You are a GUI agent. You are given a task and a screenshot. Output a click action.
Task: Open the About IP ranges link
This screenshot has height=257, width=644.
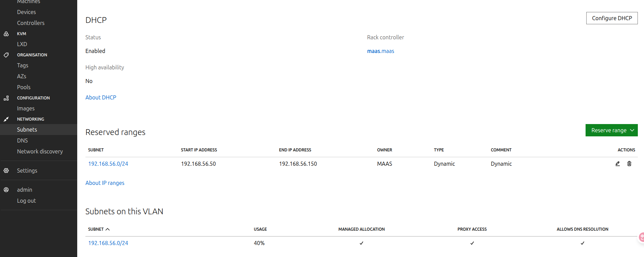pyautogui.click(x=105, y=183)
